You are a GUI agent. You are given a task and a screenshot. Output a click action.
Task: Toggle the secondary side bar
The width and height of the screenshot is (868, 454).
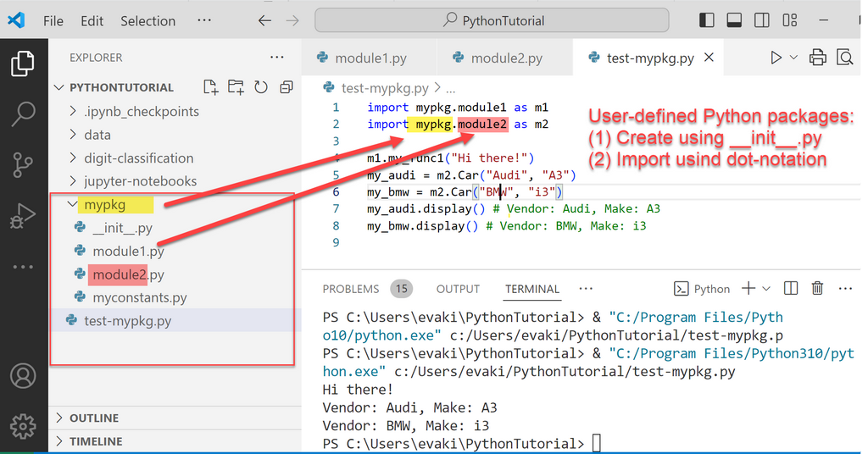762,20
